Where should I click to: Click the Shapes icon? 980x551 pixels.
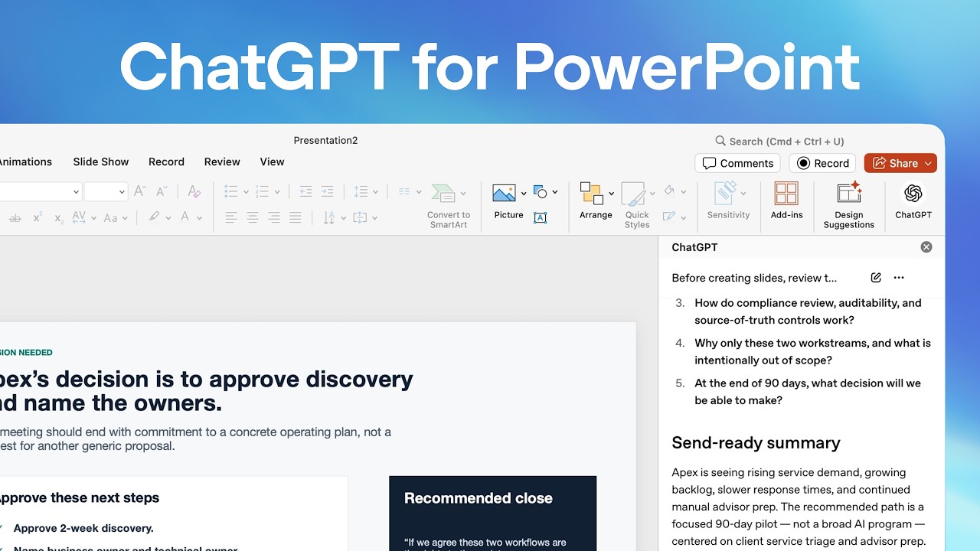541,192
